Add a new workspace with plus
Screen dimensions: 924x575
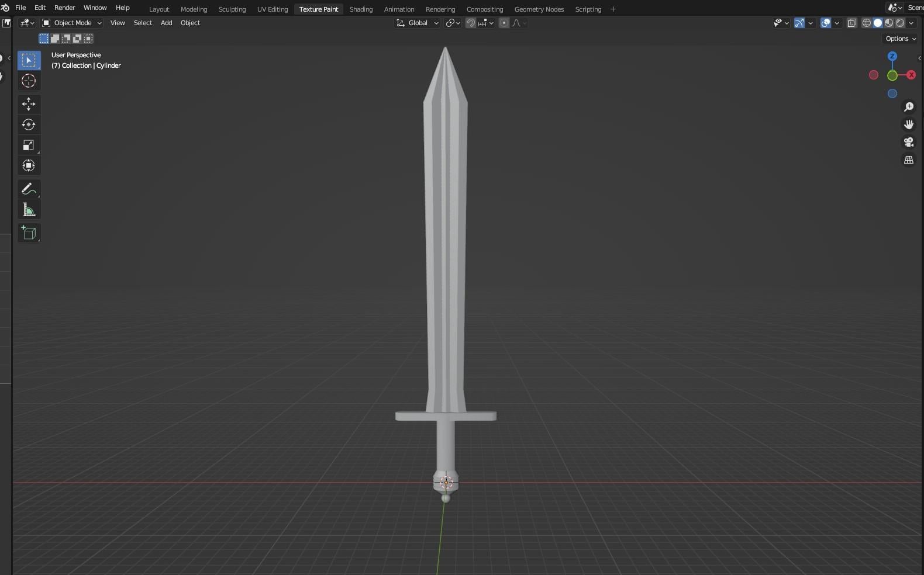613,9
